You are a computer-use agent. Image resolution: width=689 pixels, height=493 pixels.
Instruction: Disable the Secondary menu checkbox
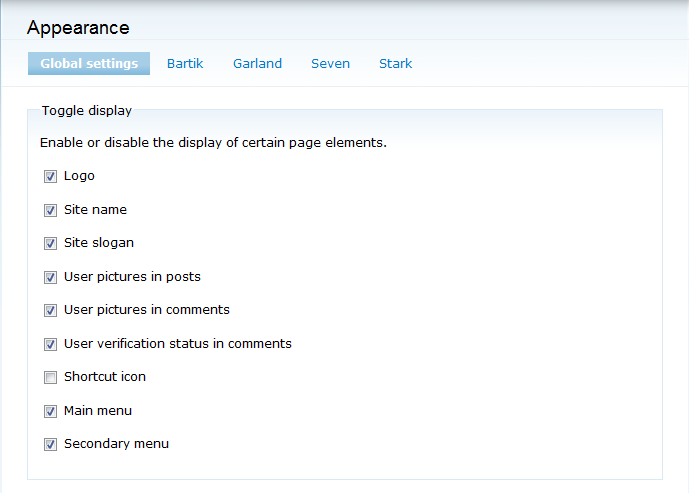pyautogui.click(x=50, y=445)
